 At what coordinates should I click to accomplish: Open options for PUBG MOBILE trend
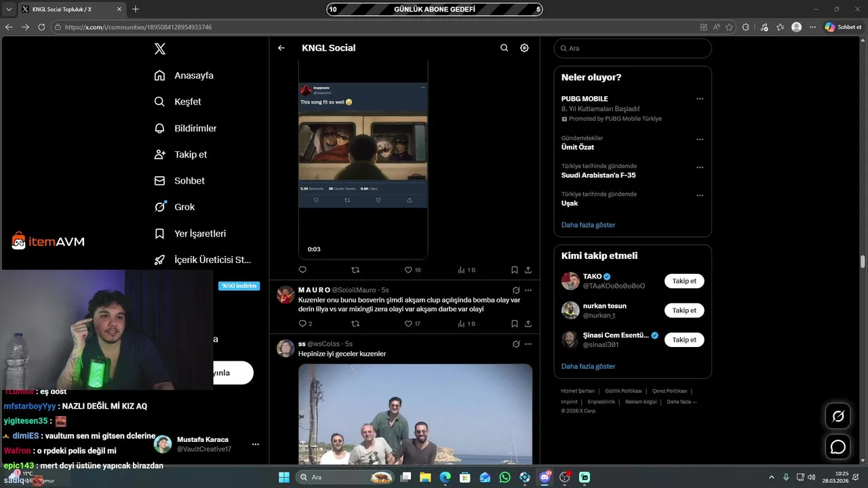[700, 99]
